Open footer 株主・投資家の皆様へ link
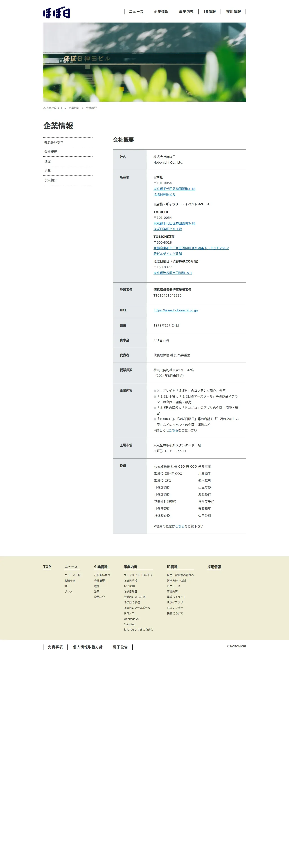Image resolution: width=289 pixels, height=868 pixels. (180, 575)
